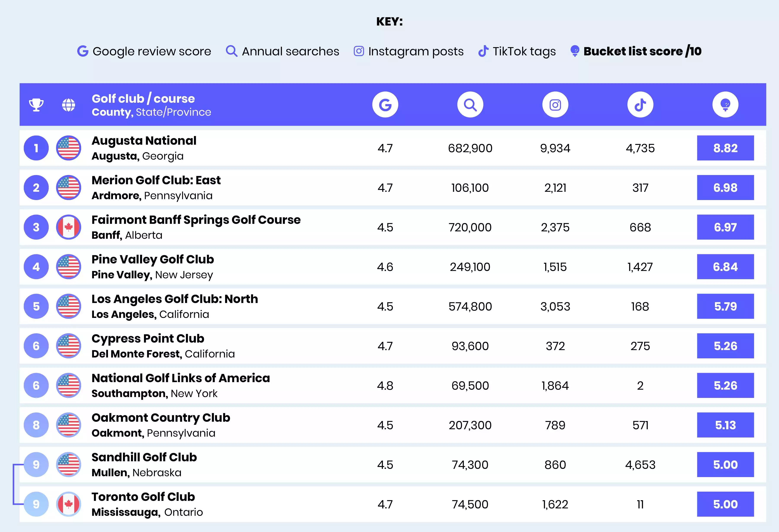Click the TikTok icon beside TikTok tags
The height and width of the screenshot is (532, 779).
[x=483, y=51]
